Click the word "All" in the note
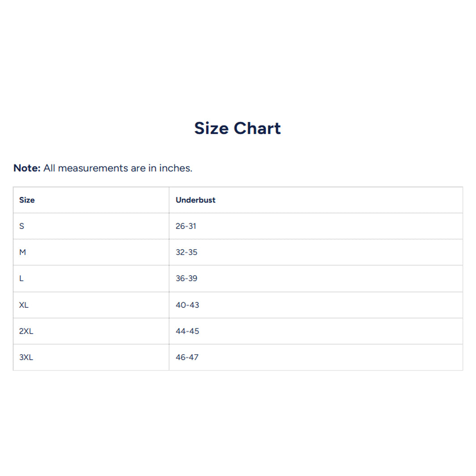This screenshot has height=476, width=476. [x=49, y=168]
